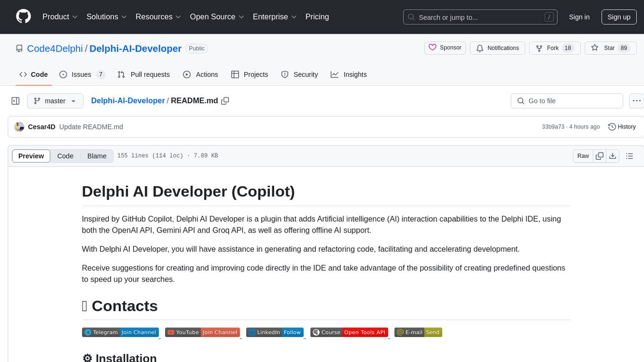This screenshot has height=362, width=644.
Task: Select the Blame view toggle
Action: click(97, 156)
